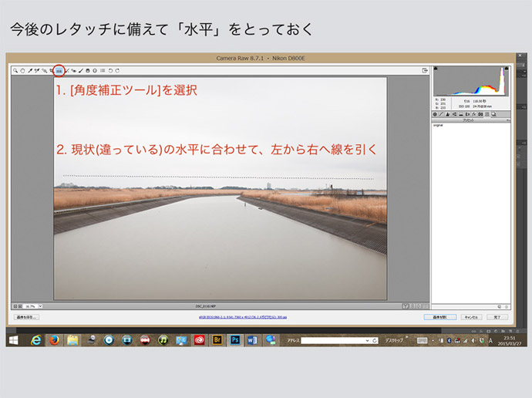532x398 pixels.
Task: Select the White Balance eyedropper tool
Action: click(30, 70)
